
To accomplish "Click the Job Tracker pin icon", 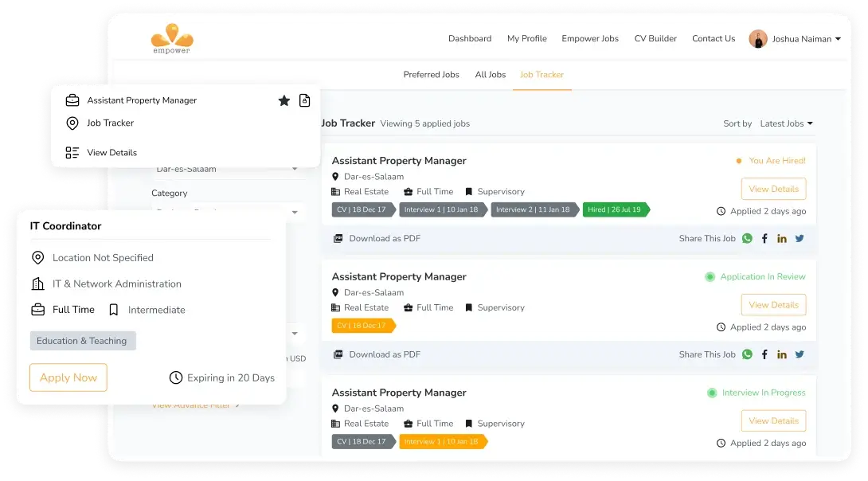I will coord(72,123).
